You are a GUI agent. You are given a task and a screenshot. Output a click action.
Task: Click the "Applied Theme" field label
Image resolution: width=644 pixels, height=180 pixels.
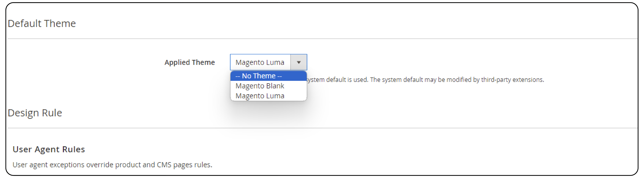pos(190,62)
